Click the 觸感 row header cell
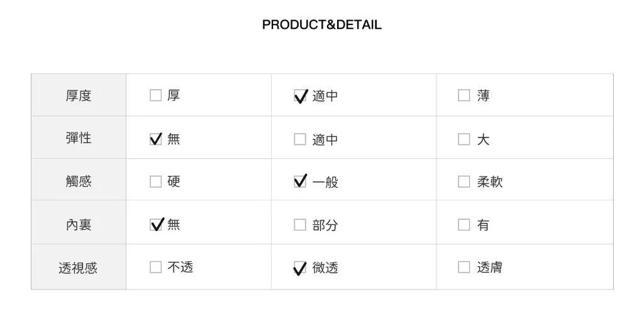Image resolution: width=644 pixels, height=309 pixels. (79, 181)
